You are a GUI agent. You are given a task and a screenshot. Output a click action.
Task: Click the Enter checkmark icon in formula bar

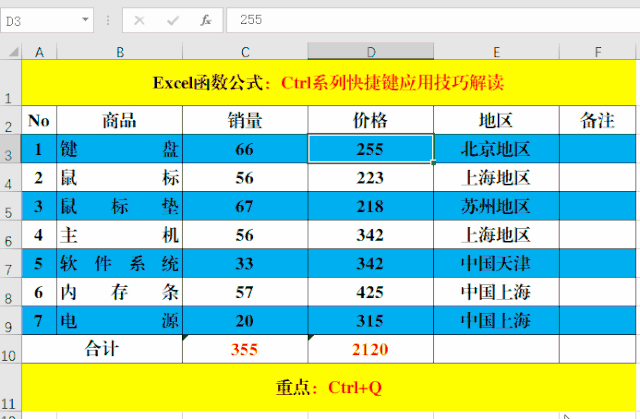tap(173, 20)
